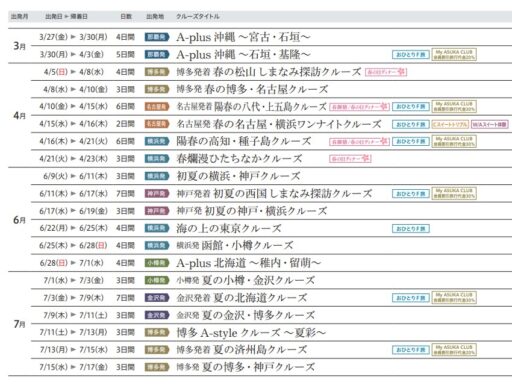Click the 小樽発 badge on the 6/28 row

157,263
